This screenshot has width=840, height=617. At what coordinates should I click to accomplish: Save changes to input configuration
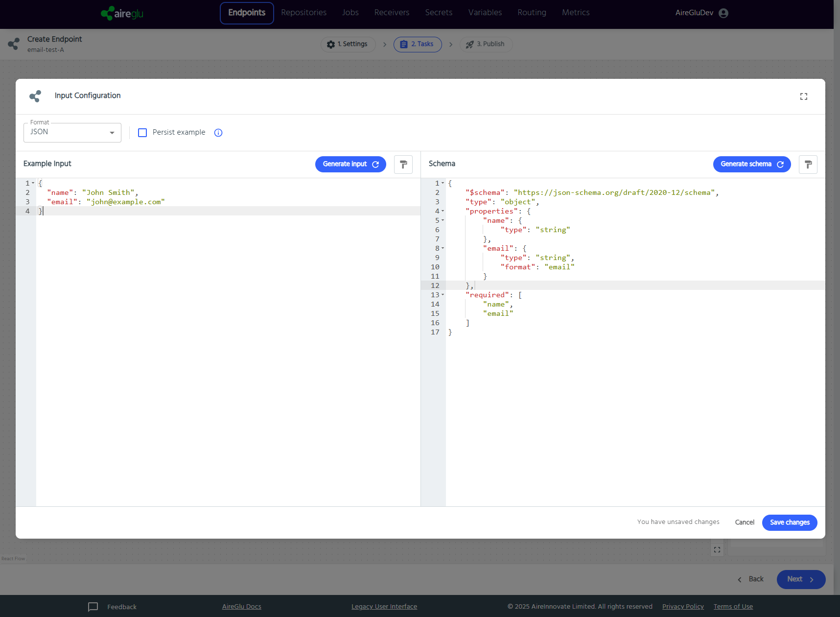pyautogui.click(x=790, y=522)
